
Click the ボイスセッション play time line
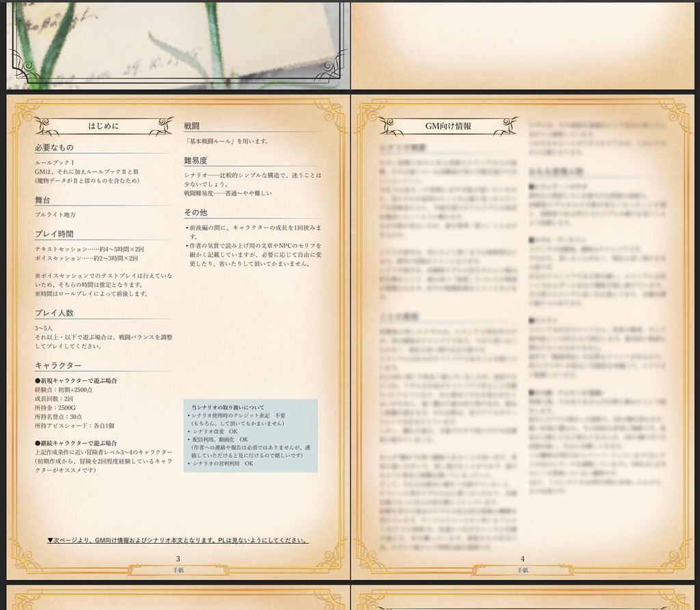[87, 258]
